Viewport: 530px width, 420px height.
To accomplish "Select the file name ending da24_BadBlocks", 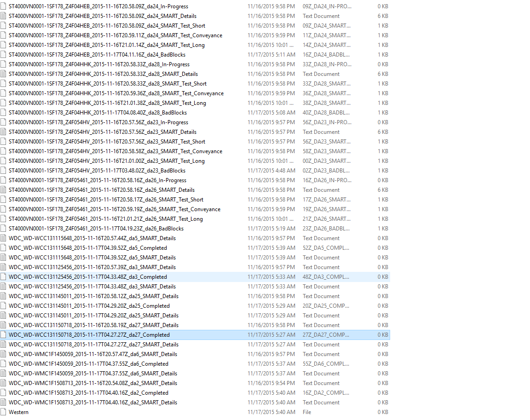I will coord(97,54).
